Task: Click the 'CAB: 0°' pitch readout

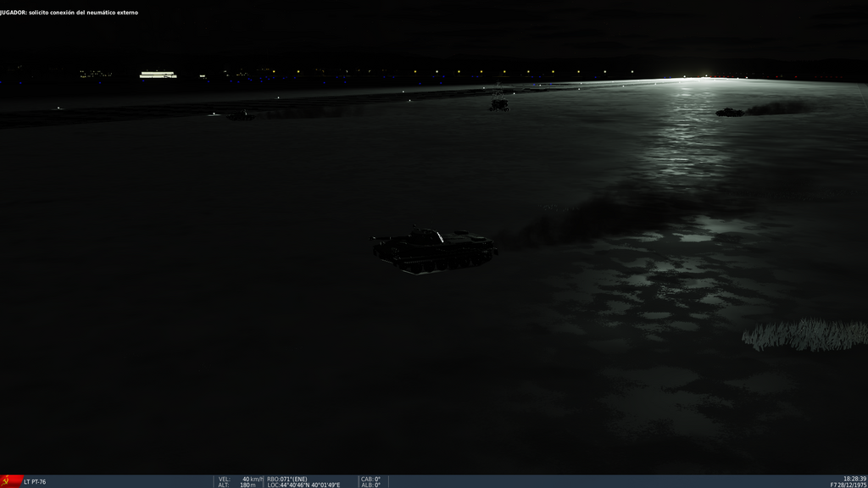Action: (x=371, y=480)
